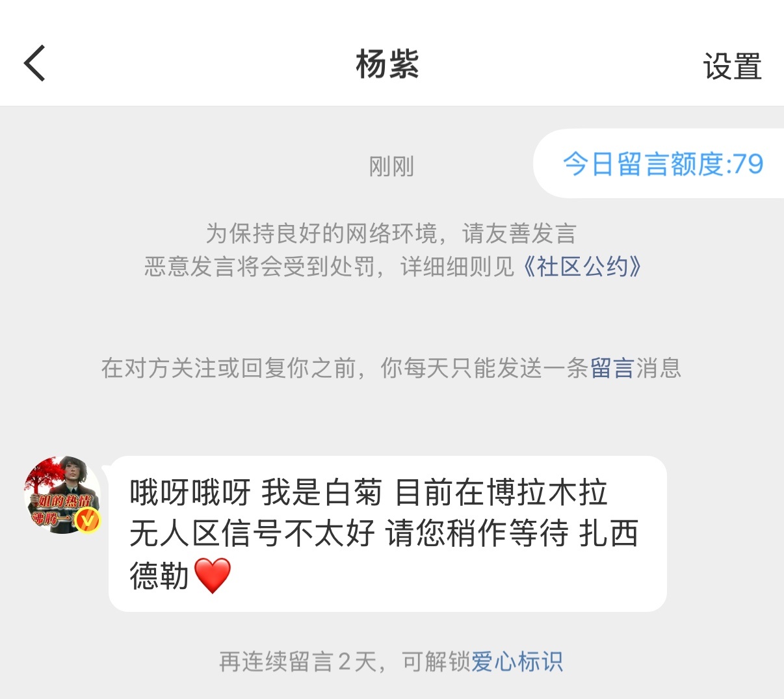784x699 pixels.
Task: Open the sender's avatar picture
Action: (x=62, y=495)
